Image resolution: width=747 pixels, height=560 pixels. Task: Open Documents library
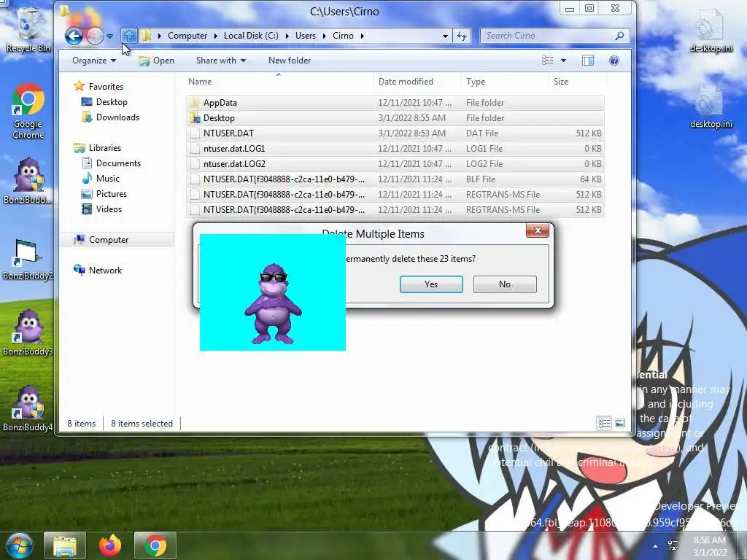(x=112, y=163)
